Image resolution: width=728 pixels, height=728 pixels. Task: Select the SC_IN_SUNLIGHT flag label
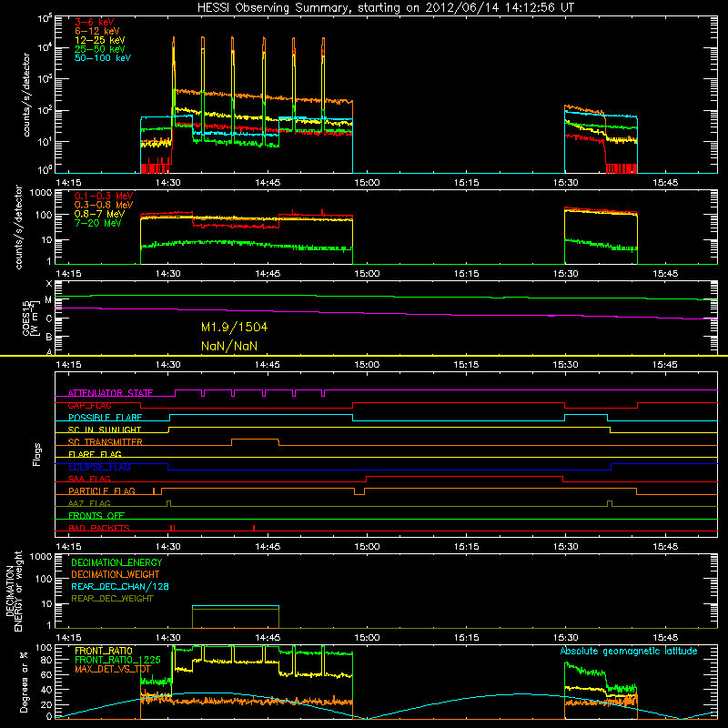(x=105, y=430)
